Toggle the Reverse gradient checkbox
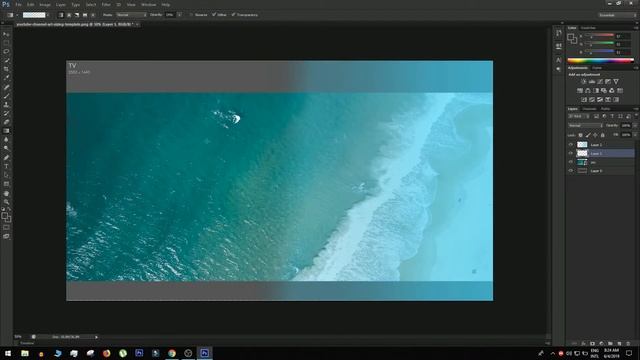 [191, 15]
